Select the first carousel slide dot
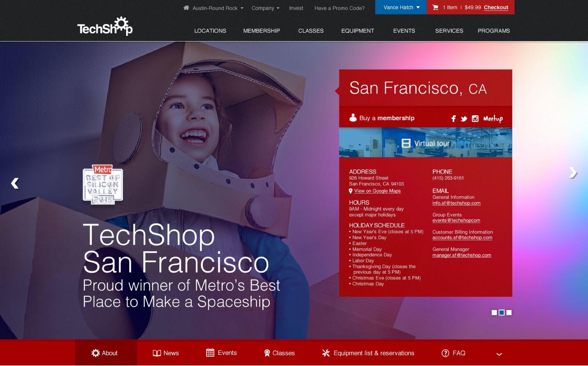 pos(494,312)
